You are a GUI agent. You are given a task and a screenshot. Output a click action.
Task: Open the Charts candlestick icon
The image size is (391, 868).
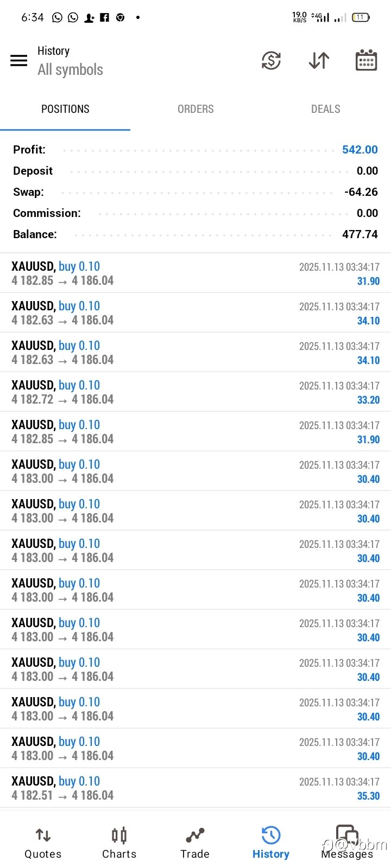click(x=119, y=835)
